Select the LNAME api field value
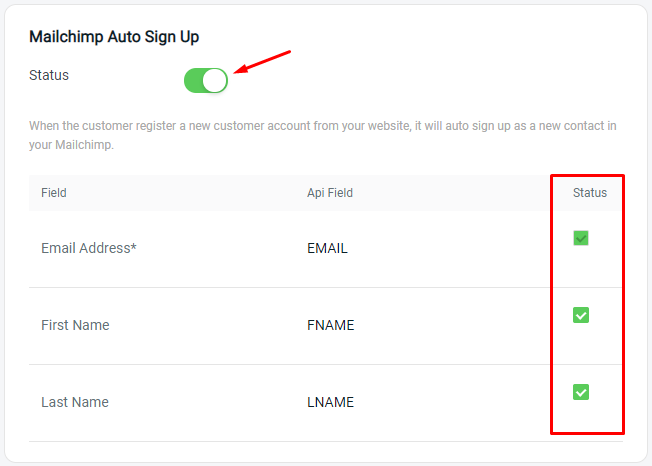This screenshot has width=652, height=466. pos(331,402)
